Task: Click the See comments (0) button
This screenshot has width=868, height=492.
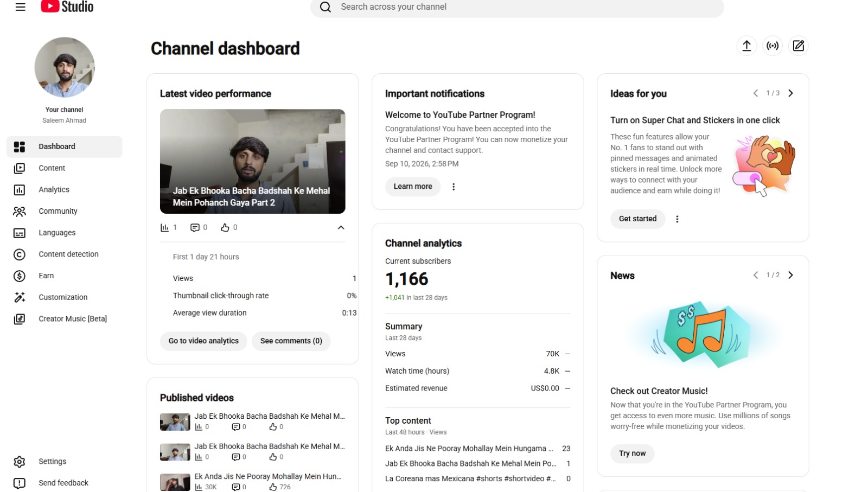Action: click(291, 341)
